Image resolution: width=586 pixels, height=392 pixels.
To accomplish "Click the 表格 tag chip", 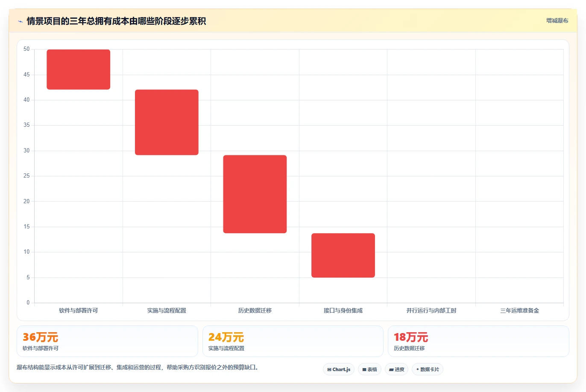I will coord(369,369).
